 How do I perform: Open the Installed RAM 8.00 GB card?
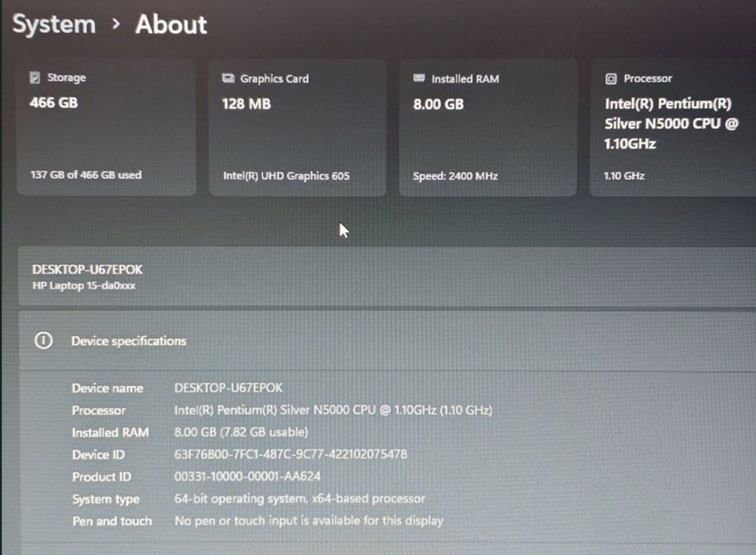[x=488, y=128]
